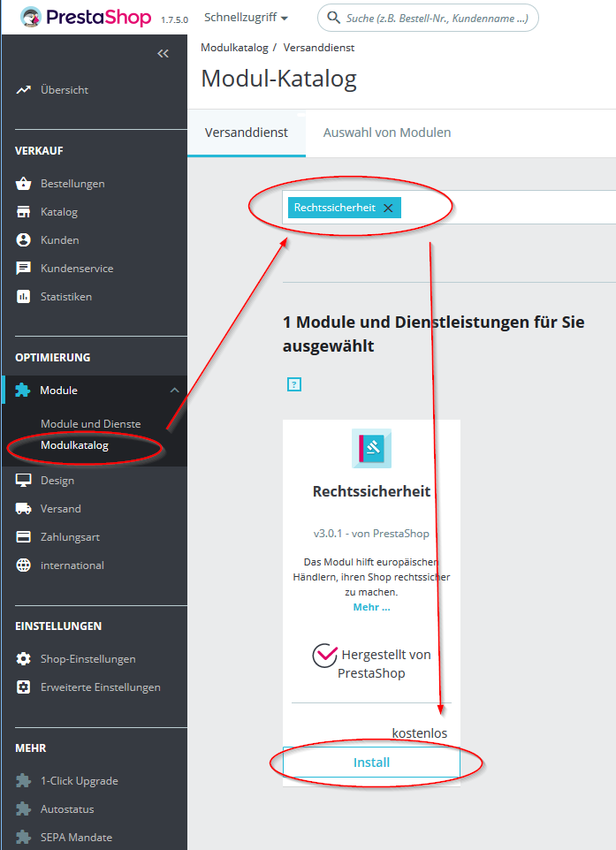Screen dimensions: 616x850
Task: Click the Kundenservice chat icon
Action: [x=23, y=269]
